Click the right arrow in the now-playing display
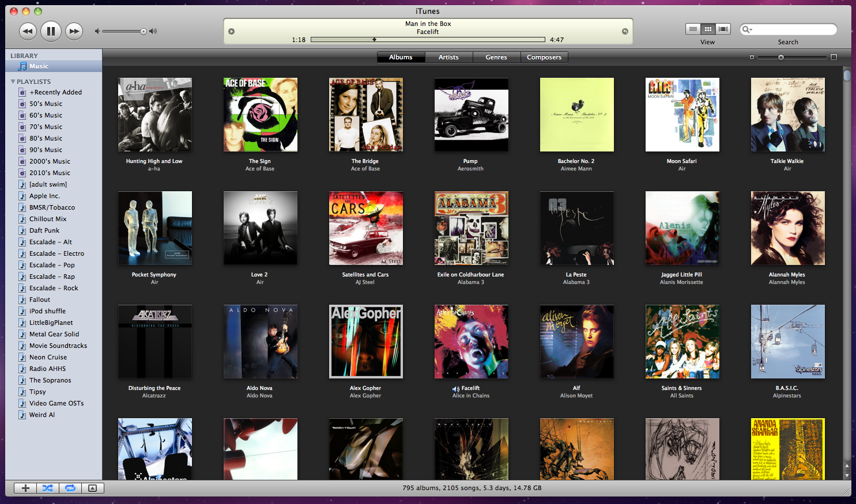856x504 pixels. point(625,31)
